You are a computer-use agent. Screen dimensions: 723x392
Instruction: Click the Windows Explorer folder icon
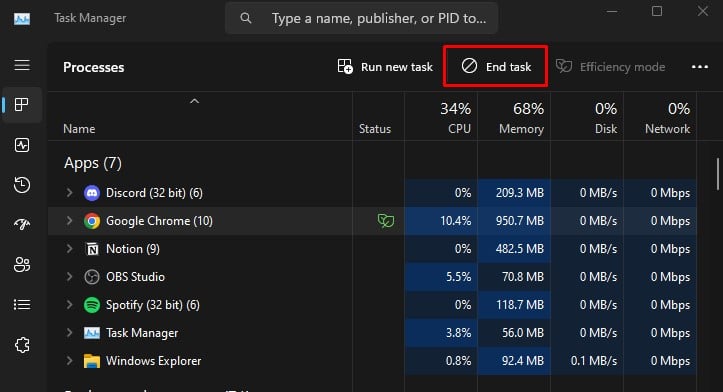click(92, 361)
